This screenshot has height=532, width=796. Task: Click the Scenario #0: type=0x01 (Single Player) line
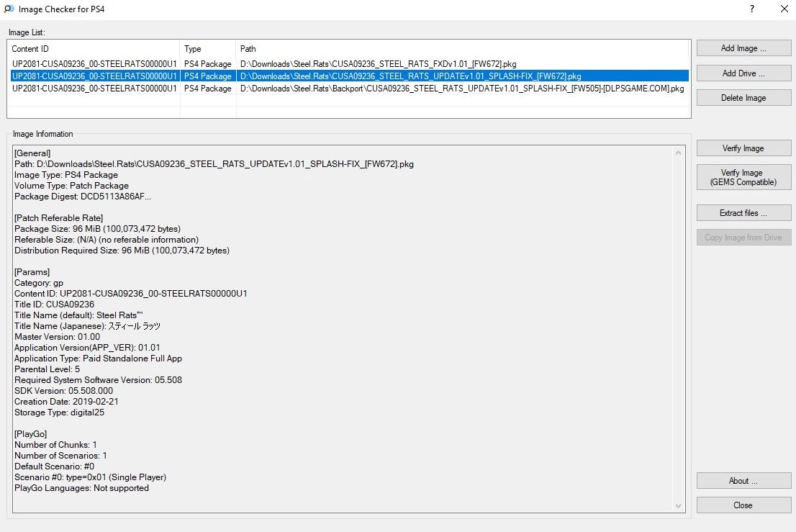tap(91, 477)
